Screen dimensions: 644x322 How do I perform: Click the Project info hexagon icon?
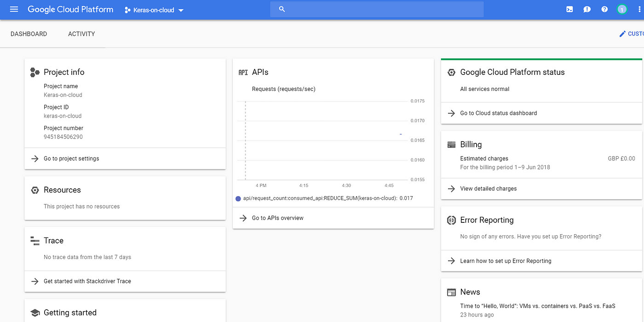coord(34,72)
